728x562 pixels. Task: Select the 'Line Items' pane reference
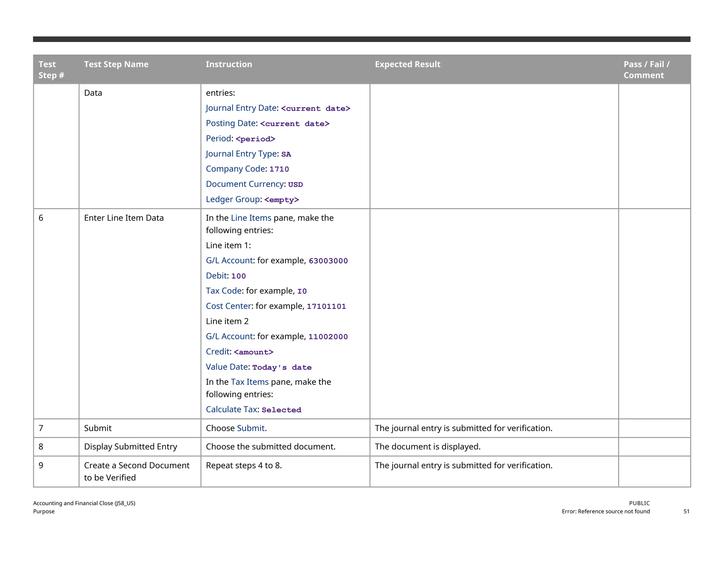pyautogui.click(x=251, y=218)
